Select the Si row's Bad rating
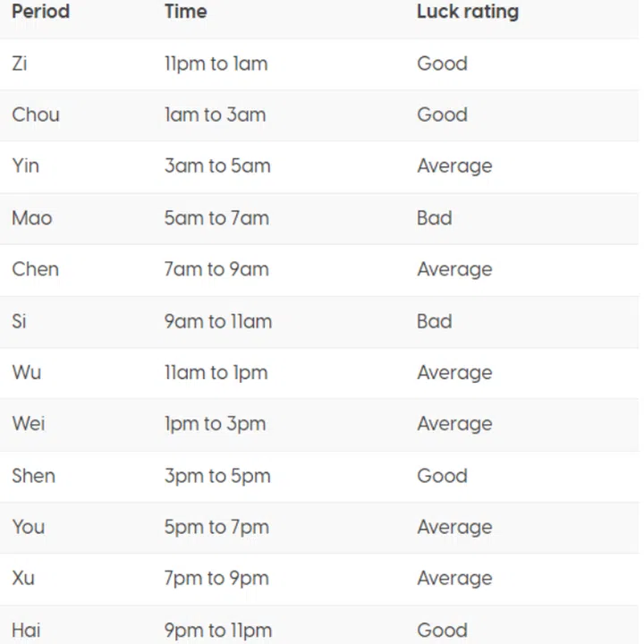644x644 pixels. [434, 321]
